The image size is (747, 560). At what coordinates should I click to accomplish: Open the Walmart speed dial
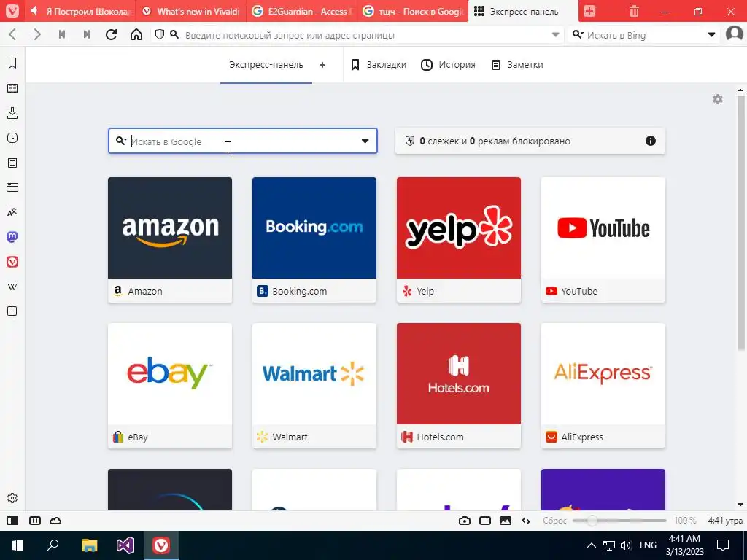[314, 386]
